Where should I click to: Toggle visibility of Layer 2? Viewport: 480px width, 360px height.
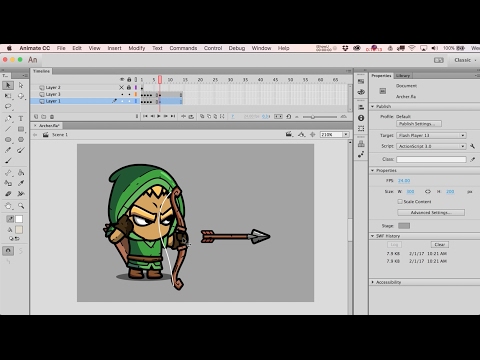click(122, 87)
